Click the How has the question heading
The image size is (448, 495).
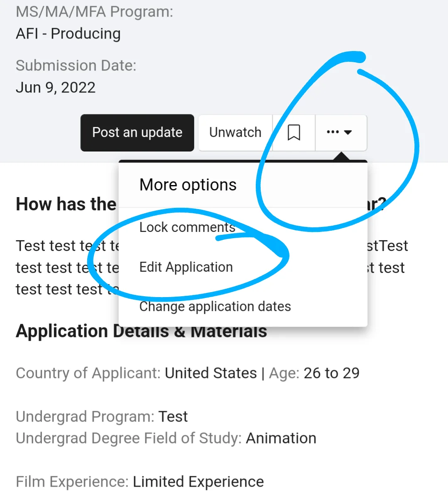[x=66, y=204]
